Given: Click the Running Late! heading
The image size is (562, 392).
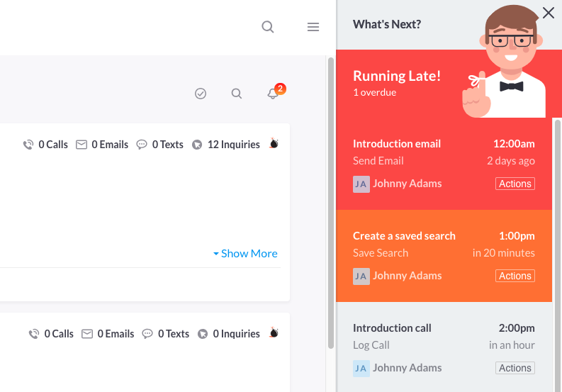Looking at the screenshot, I should coord(397,76).
